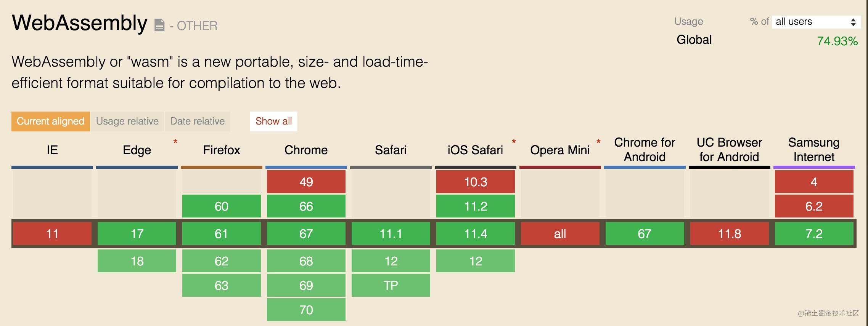Open the all users dropdown
The image size is (868, 326).
tap(816, 22)
